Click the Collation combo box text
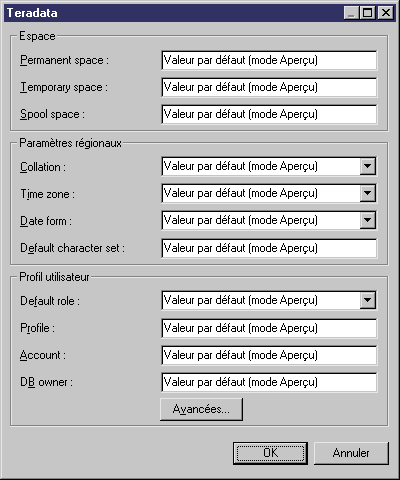Image resolution: width=400 pixels, height=480 pixels. [x=261, y=166]
